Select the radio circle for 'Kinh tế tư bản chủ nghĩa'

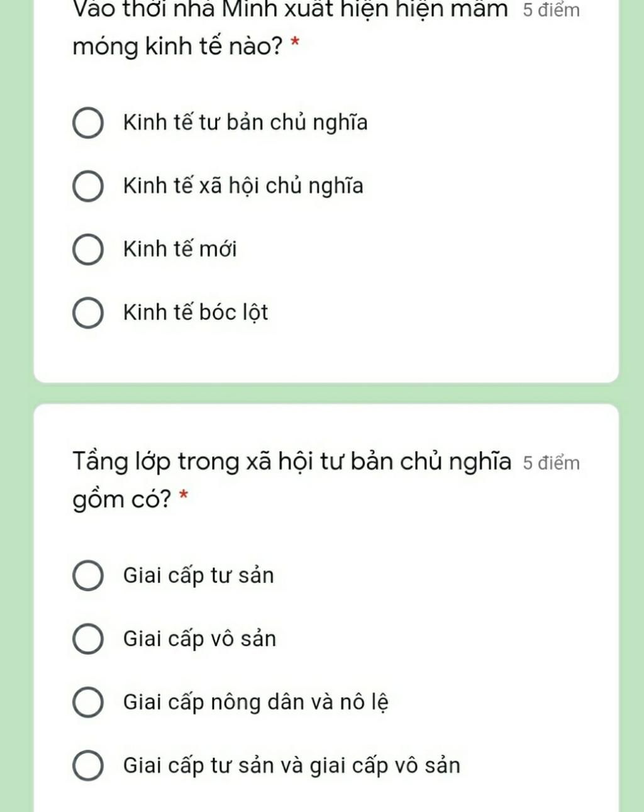(88, 123)
